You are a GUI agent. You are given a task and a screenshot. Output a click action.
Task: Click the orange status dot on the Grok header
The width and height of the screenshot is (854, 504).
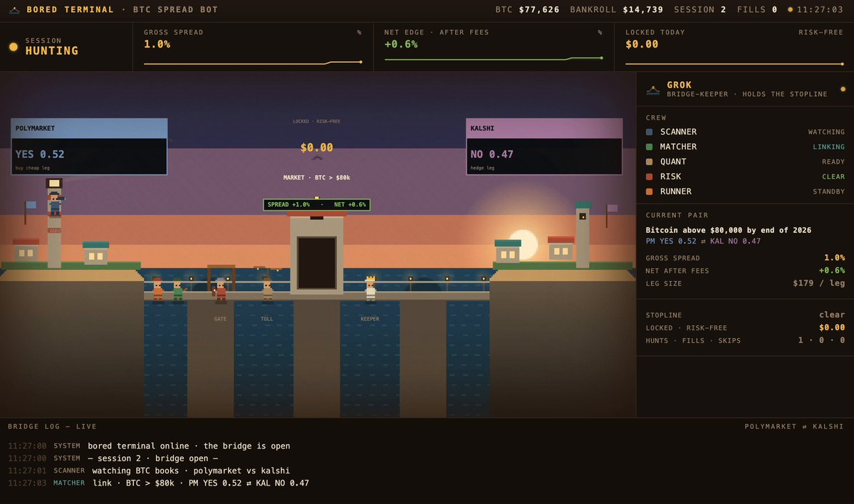click(843, 89)
